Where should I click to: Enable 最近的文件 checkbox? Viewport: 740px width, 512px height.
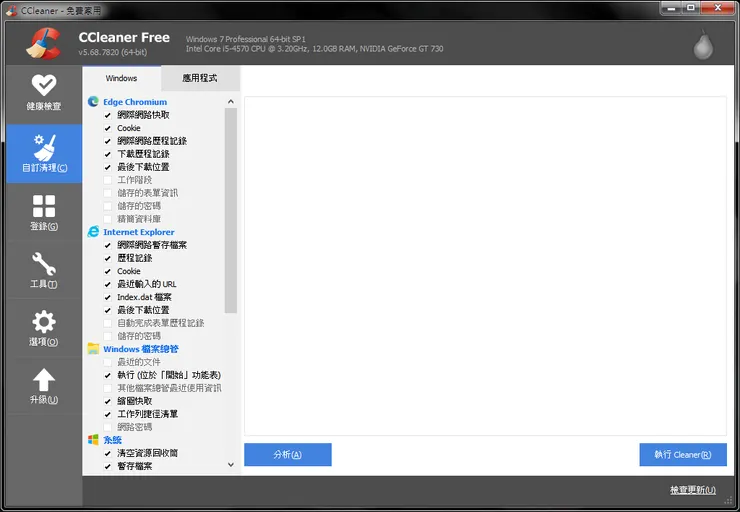pyautogui.click(x=108, y=362)
